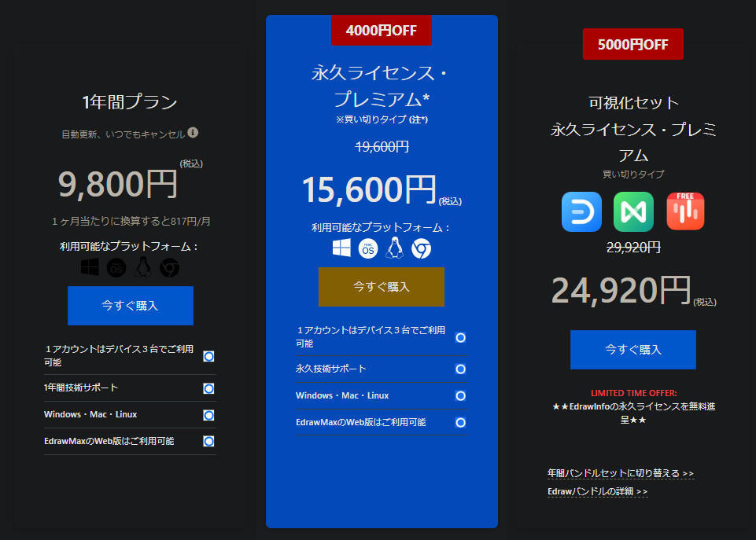Viewport: 756px width, 540px height.
Task: Click the 1年間プラン heading
Action: click(130, 101)
